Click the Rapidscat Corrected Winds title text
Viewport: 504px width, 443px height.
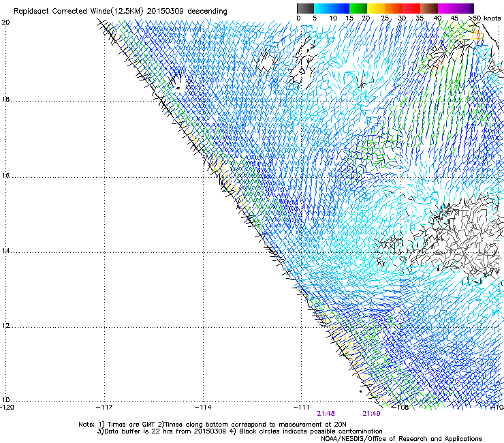pyautogui.click(x=121, y=12)
